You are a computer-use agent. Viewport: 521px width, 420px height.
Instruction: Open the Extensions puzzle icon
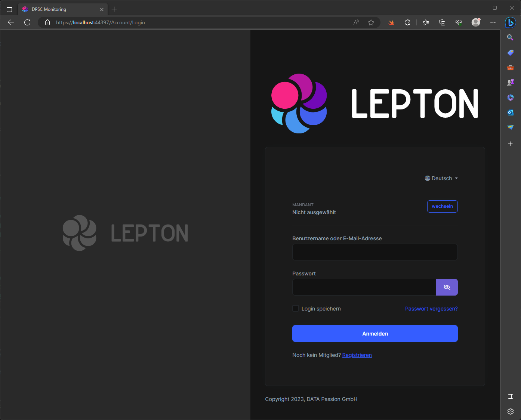click(x=407, y=22)
